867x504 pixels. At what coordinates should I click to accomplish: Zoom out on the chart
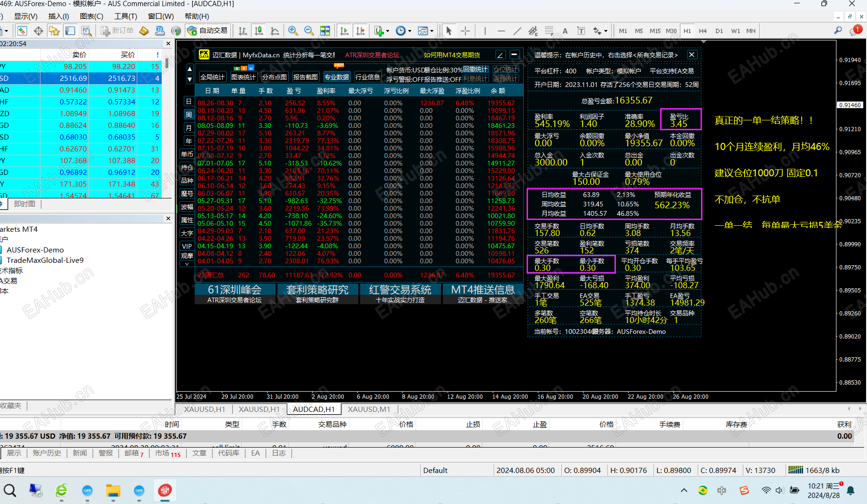[x=309, y=31]
